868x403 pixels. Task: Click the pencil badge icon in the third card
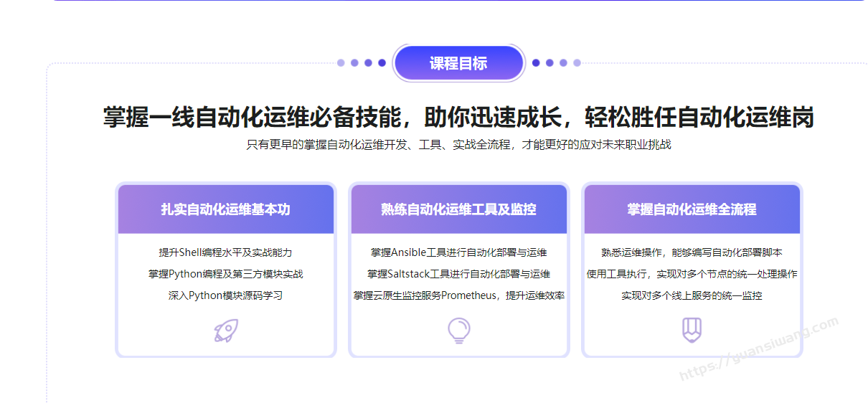[x=692, y=330]
